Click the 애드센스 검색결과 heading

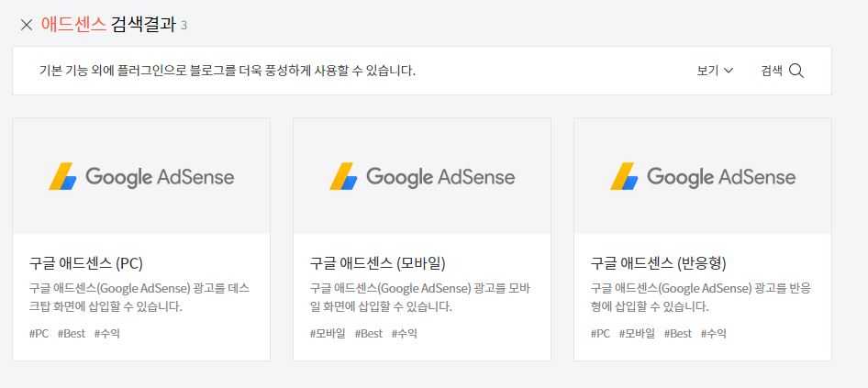click(x=108, y=25)
